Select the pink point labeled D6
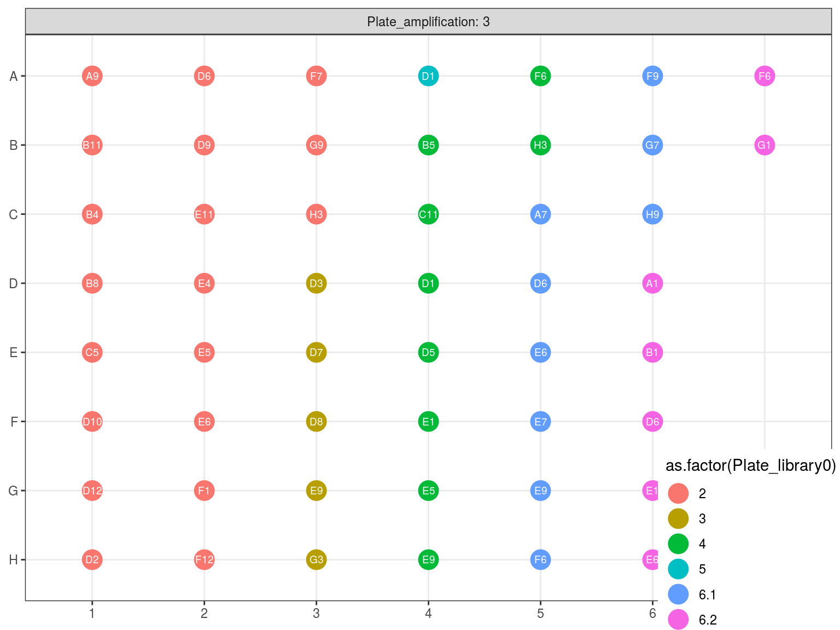The width and height of the screenshot is (840, 630). tap(652, 422)
